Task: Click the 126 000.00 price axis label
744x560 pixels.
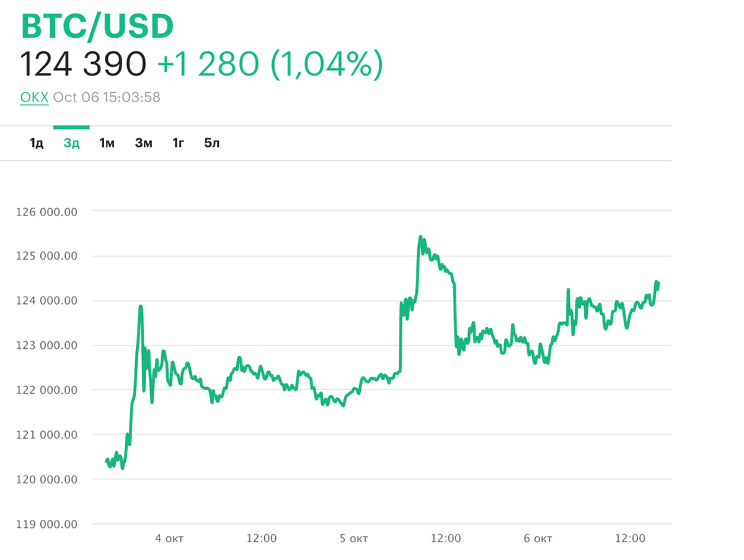Action: point(48,211)
